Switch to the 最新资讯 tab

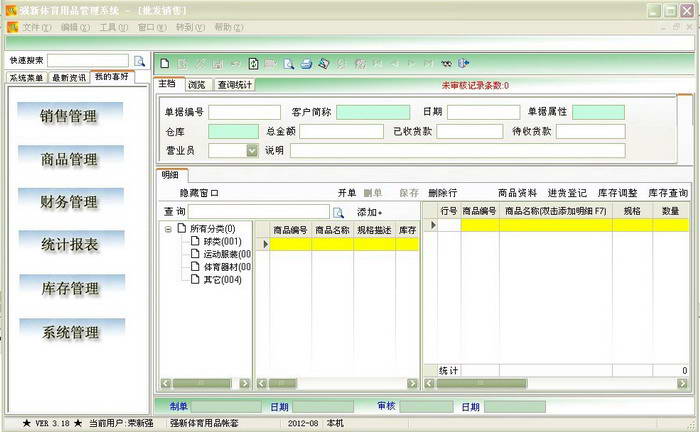point(69,78)
